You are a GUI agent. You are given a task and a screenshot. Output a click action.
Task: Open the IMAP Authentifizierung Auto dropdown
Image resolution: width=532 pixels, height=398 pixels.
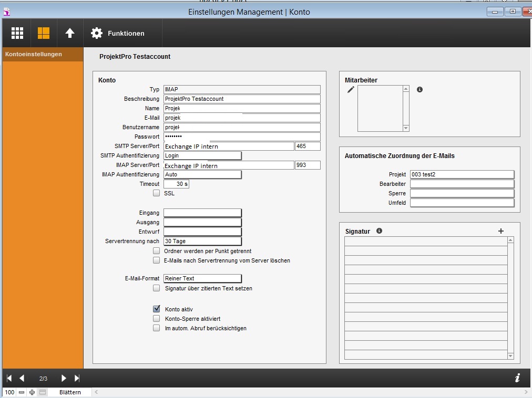[x=202, y=175]
